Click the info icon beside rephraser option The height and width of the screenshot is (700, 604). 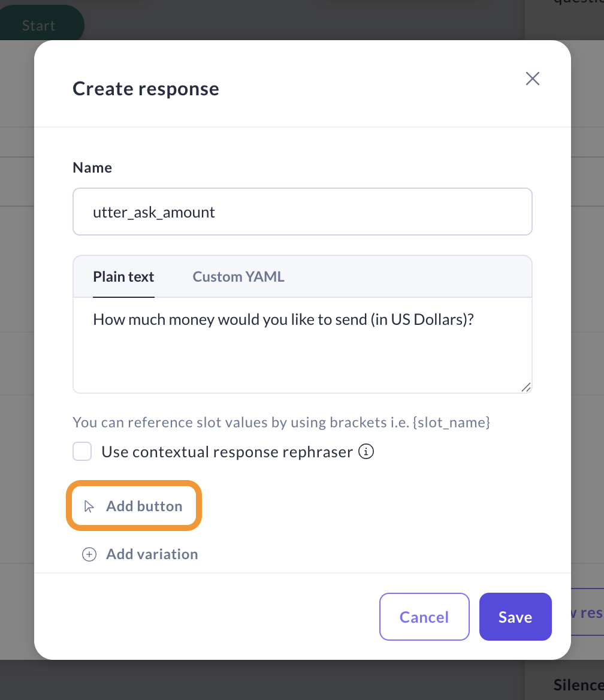pos(366,451)
